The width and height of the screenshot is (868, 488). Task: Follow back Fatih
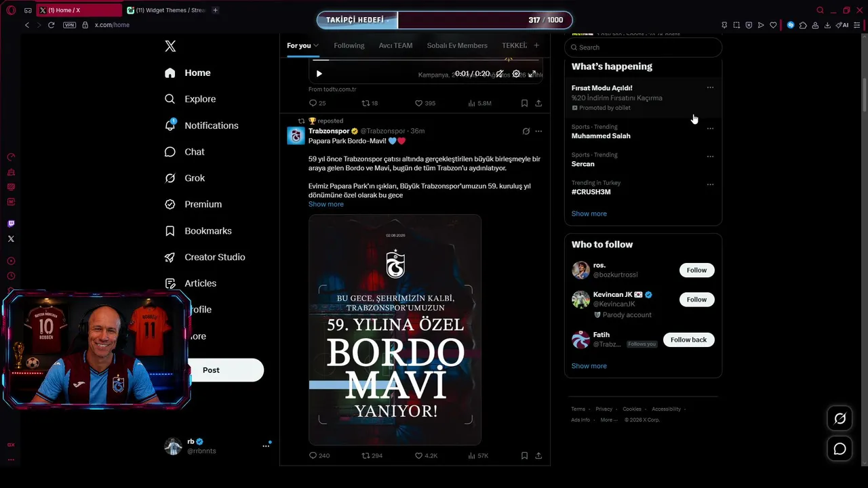click(x=688, y=340)
